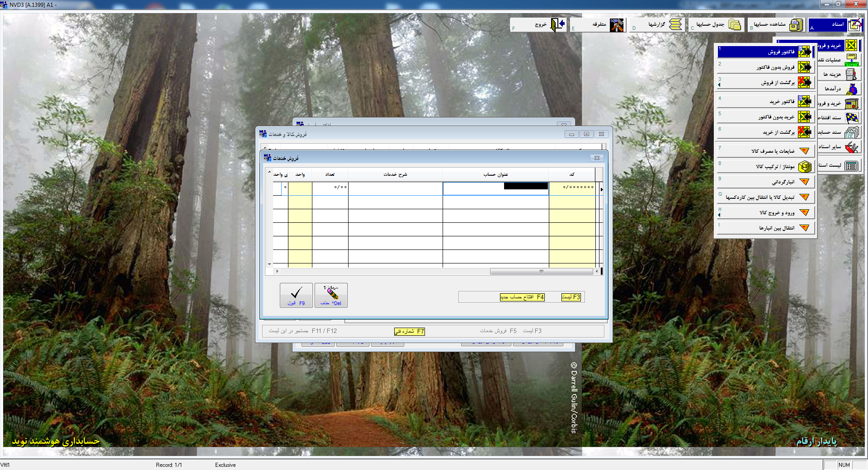This screenshot has width=868, height=470.
Task: Click triangle icon next to انبارگردانی
Action: click(x=804, y=182)
